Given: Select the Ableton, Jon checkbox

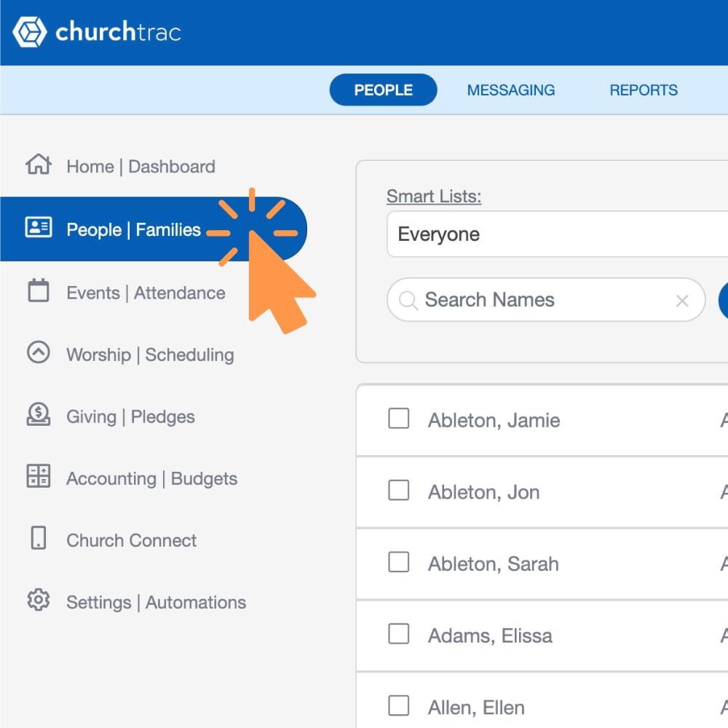Looking at the screenshot, I should coord(399,491).
